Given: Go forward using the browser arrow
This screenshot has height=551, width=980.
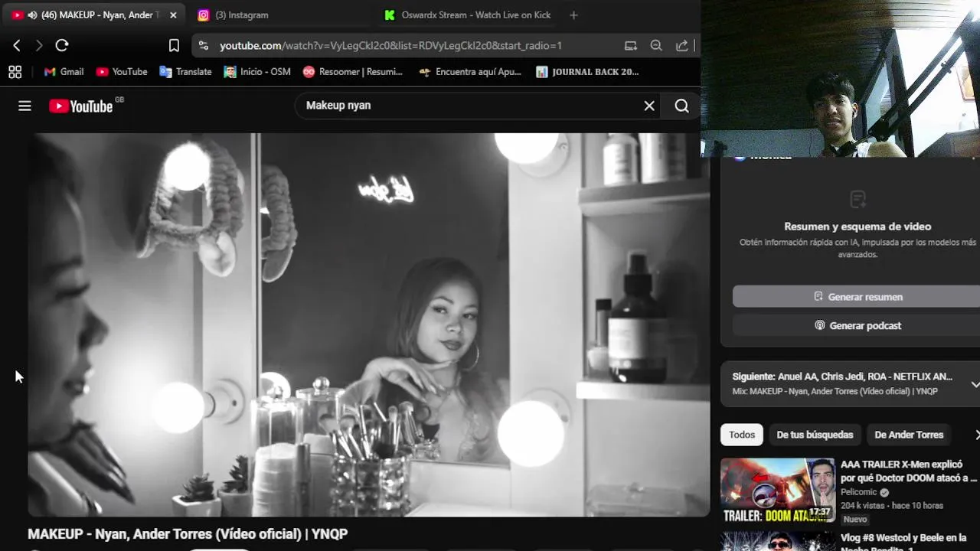Looking at the screenshot, I should pyautogui.click(x=39, y=46).
